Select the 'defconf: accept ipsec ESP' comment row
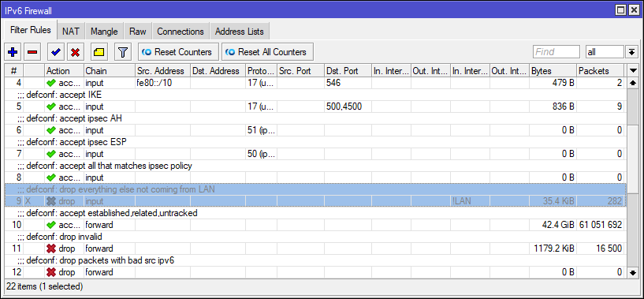 315,142
